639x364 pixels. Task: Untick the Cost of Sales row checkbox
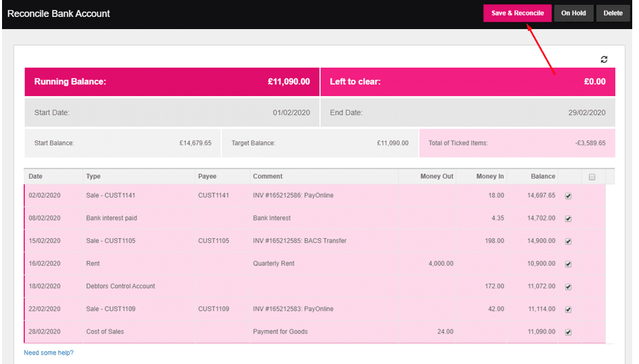click(x=568, y=332)
